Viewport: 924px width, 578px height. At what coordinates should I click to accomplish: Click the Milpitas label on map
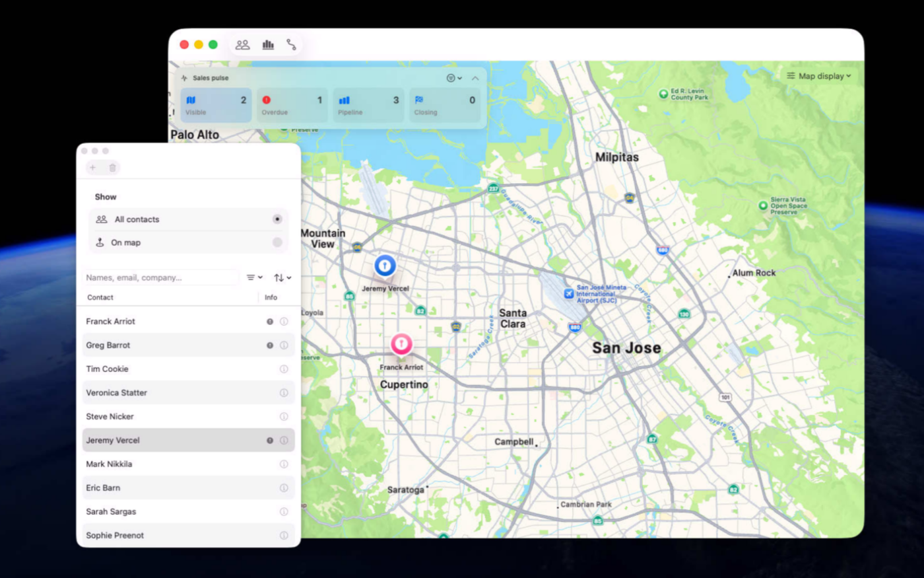point(617,157)
